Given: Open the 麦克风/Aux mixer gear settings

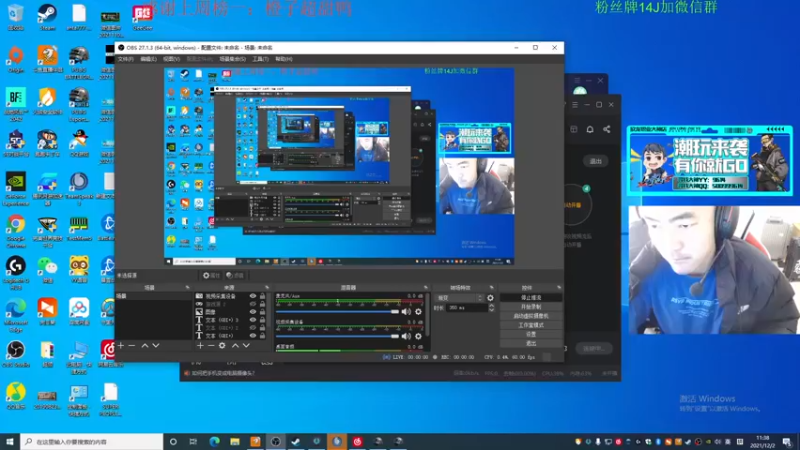Looking at the screenshot, I should click(418, 311).
